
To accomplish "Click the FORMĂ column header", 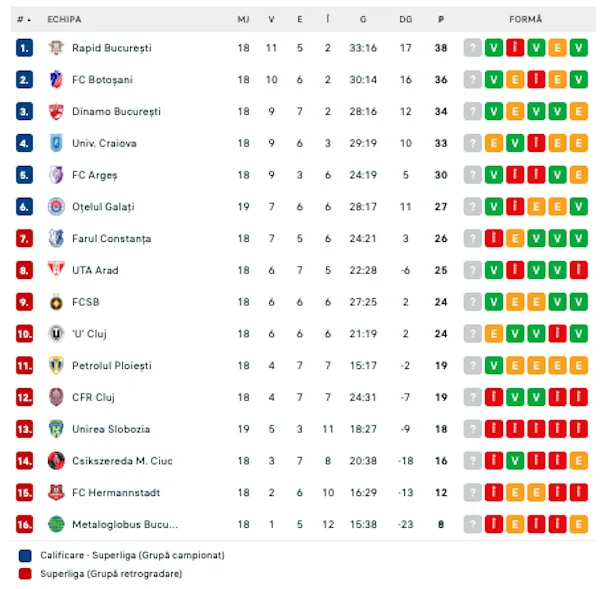I will pos(525,19).
